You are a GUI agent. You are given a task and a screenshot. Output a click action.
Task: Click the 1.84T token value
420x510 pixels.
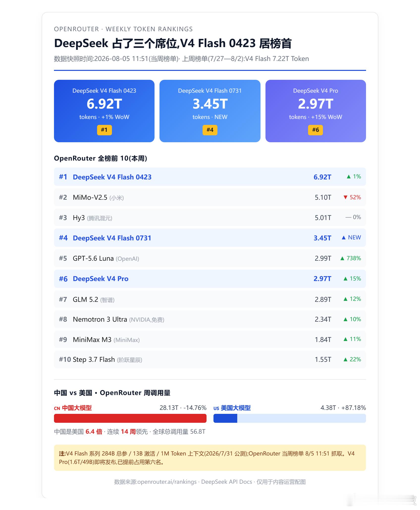(323, 340)
